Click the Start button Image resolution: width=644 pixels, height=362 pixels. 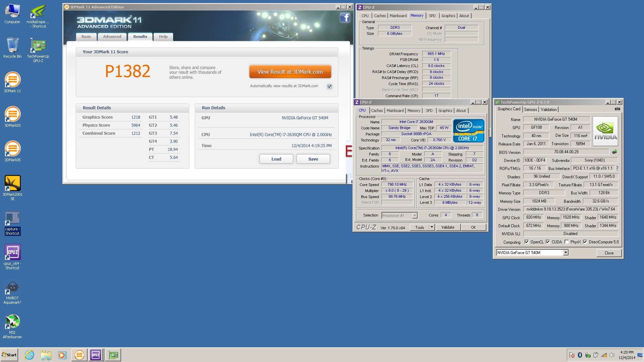(x=9, y=355)
